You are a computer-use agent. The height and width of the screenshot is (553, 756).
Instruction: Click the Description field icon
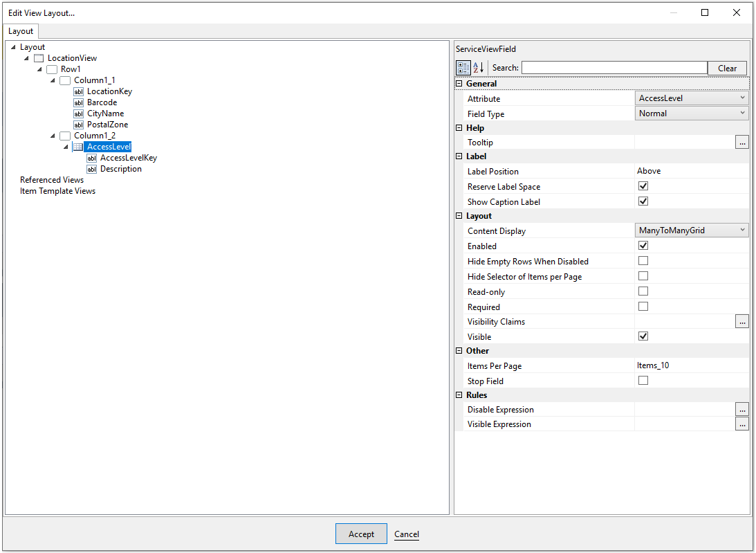(x=91, y=170)
